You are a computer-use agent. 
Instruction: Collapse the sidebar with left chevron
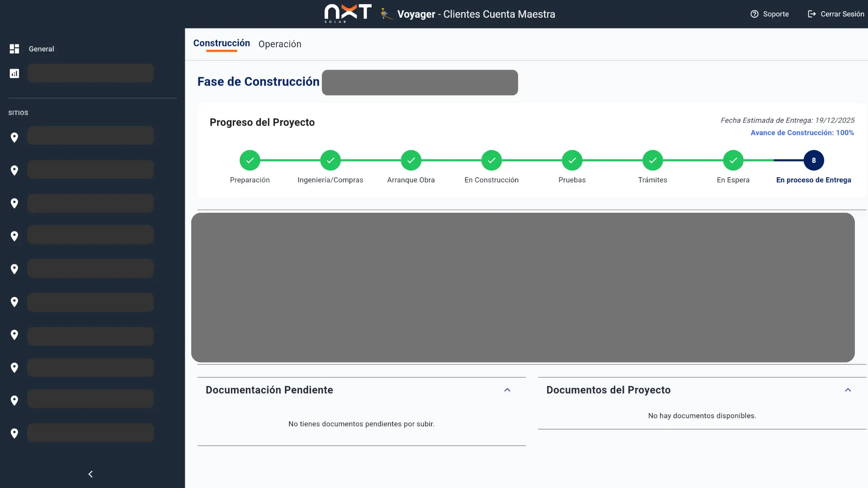pyautogui.click(x=90, y=474)
